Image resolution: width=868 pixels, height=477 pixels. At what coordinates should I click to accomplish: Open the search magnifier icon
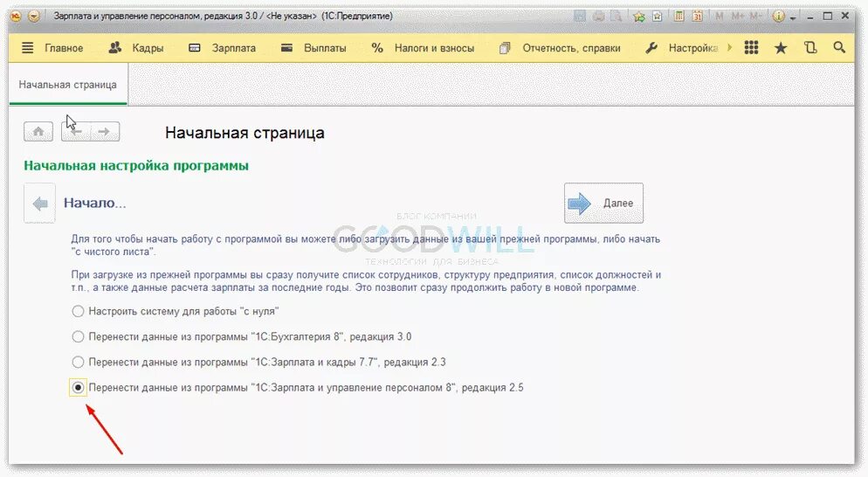(x=840, y=48)
